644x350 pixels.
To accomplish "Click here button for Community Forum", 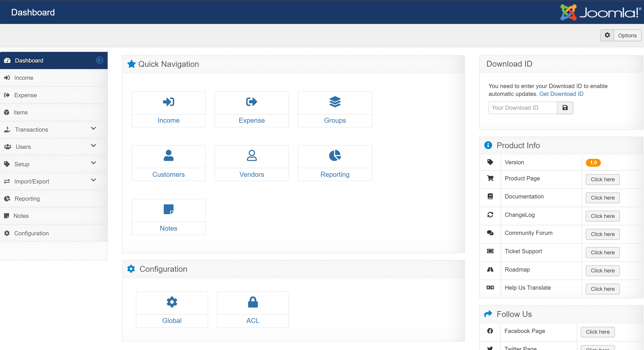I will [x=602, y=234].
